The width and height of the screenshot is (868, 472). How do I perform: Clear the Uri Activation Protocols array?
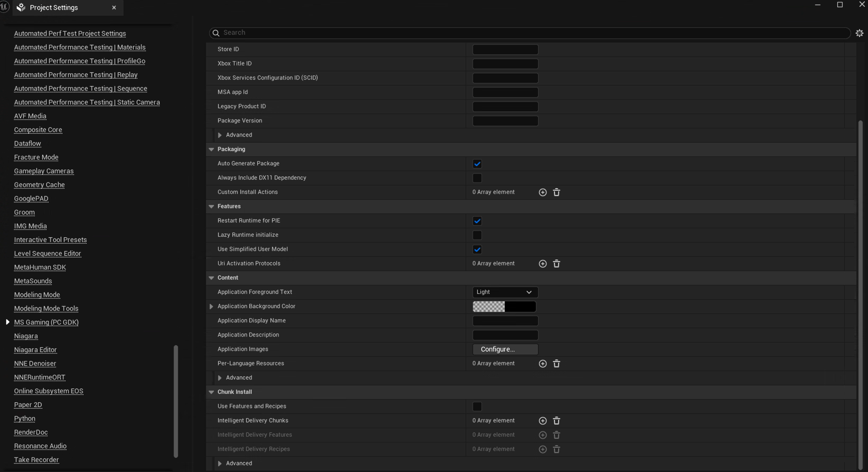[556, 264]
